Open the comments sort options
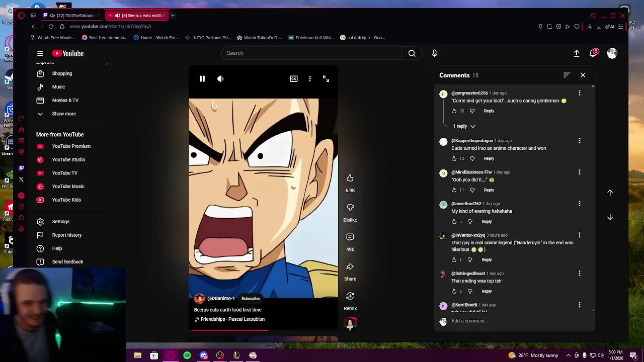The height and width of the screenshot is (362, 644). coord(567,75)
